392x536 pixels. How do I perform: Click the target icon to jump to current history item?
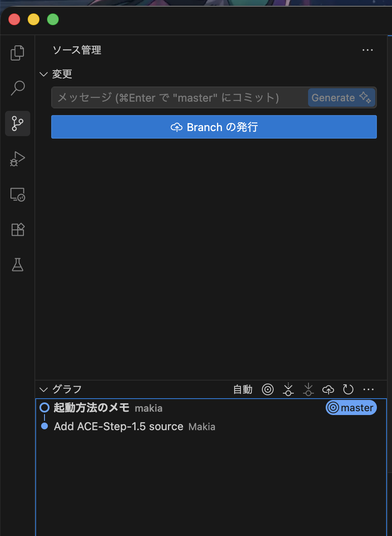(268, 389)
